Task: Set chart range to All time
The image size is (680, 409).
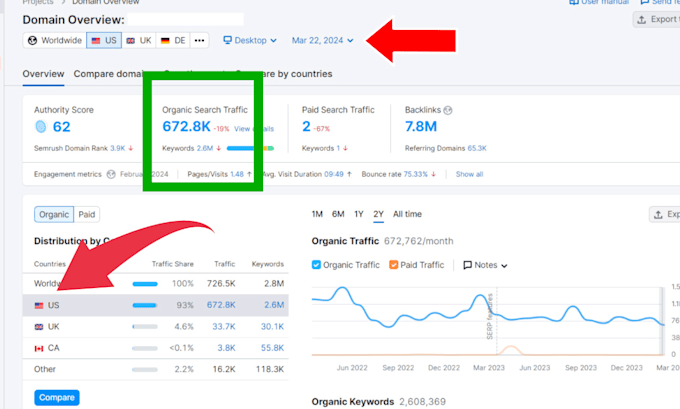Action: click(407, 214)
